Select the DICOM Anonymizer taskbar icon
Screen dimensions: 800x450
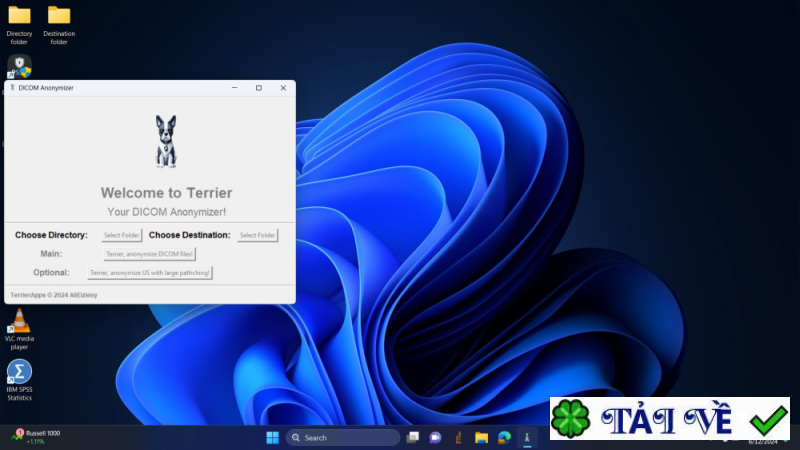527,437
